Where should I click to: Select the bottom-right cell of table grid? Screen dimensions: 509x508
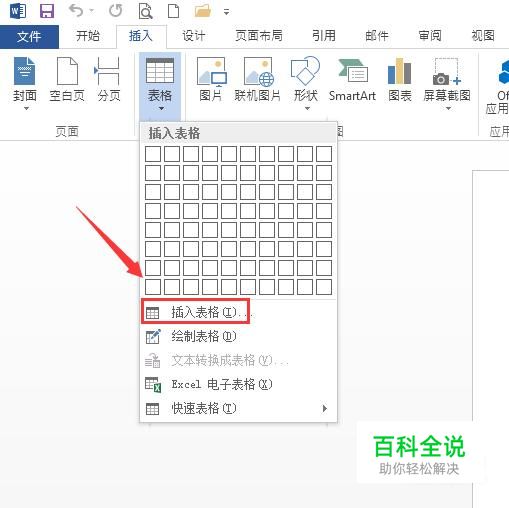324,287
